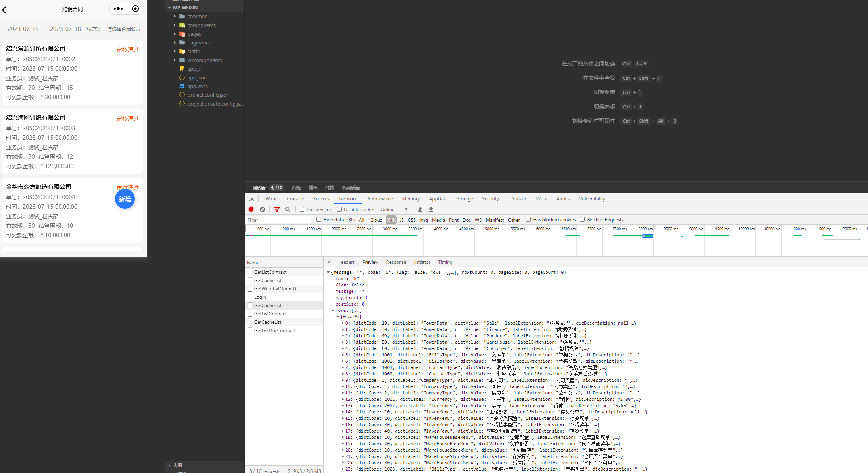The width and height of the screenshot is (868, 473).
Task: Click the import HAR upload icon
Action: coord(420,209)
